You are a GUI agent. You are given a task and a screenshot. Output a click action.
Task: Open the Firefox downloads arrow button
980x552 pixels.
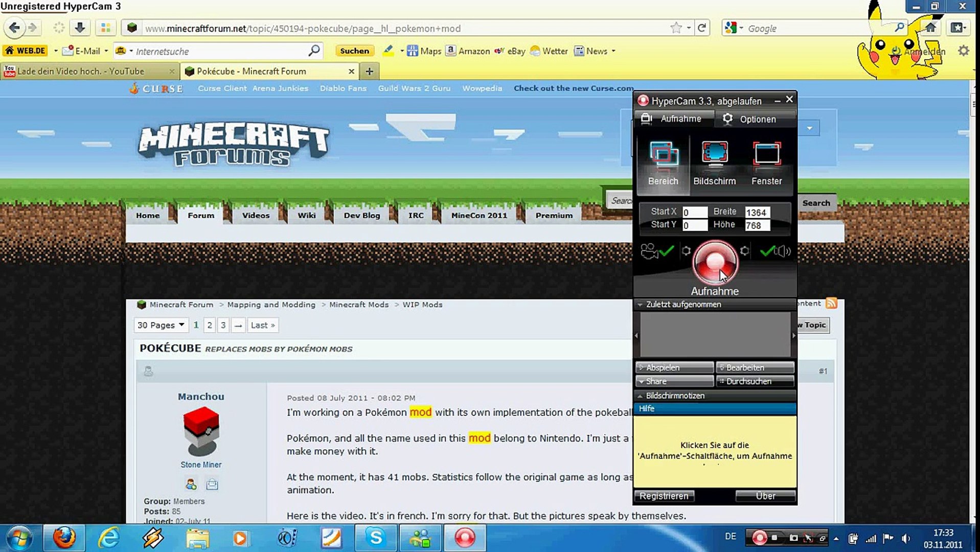tap(80, 28)
